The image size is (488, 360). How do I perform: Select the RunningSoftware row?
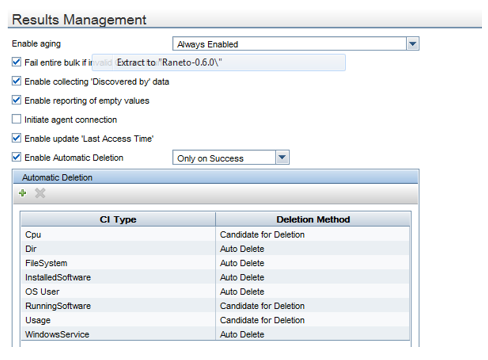(x=215, y=306)
